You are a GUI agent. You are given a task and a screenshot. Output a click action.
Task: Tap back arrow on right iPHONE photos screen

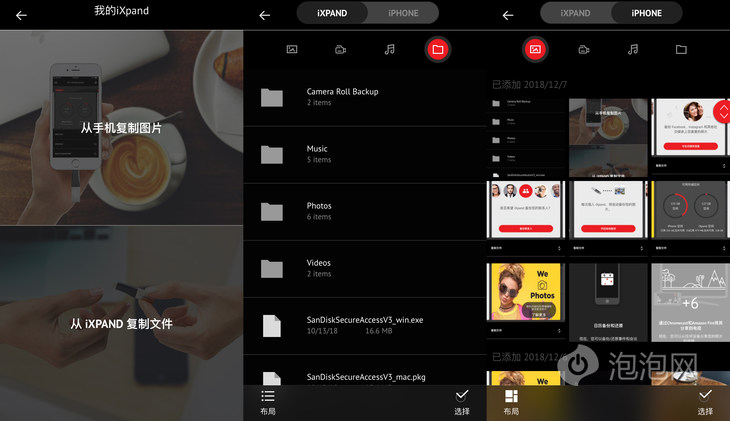tap(508, 15)
